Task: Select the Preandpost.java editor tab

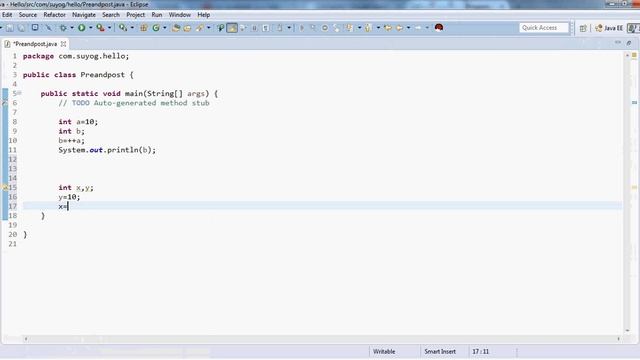Action: point(35,44)
